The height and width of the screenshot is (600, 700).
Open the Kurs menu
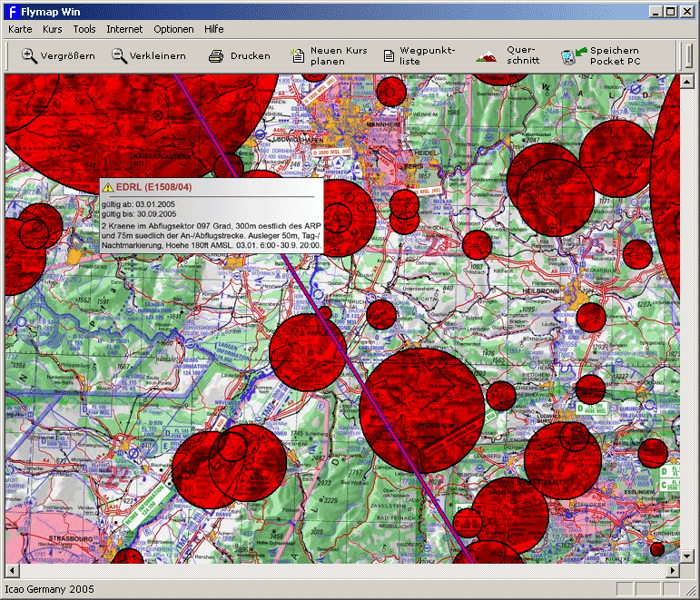tap(53, 29)
